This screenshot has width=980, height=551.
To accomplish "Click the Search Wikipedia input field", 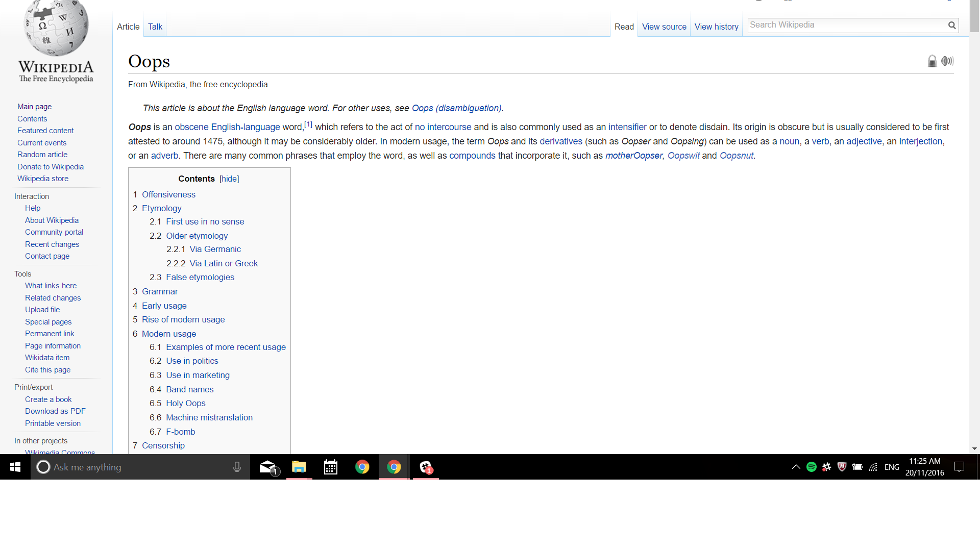I will pyautogui.click(x=846, y=25).
